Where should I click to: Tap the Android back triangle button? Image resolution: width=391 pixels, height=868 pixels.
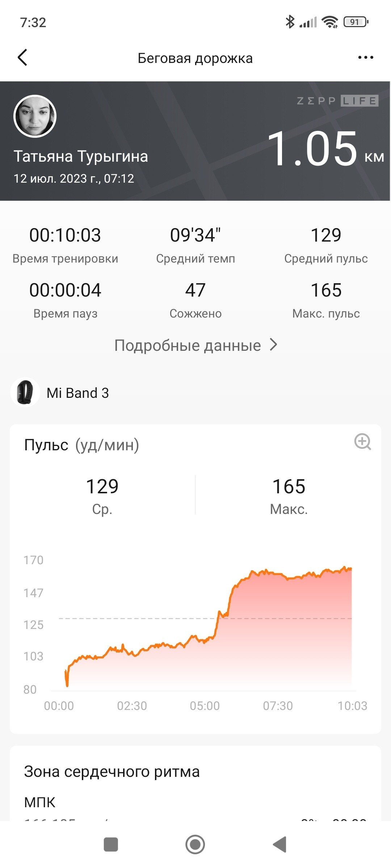point(279,844)
